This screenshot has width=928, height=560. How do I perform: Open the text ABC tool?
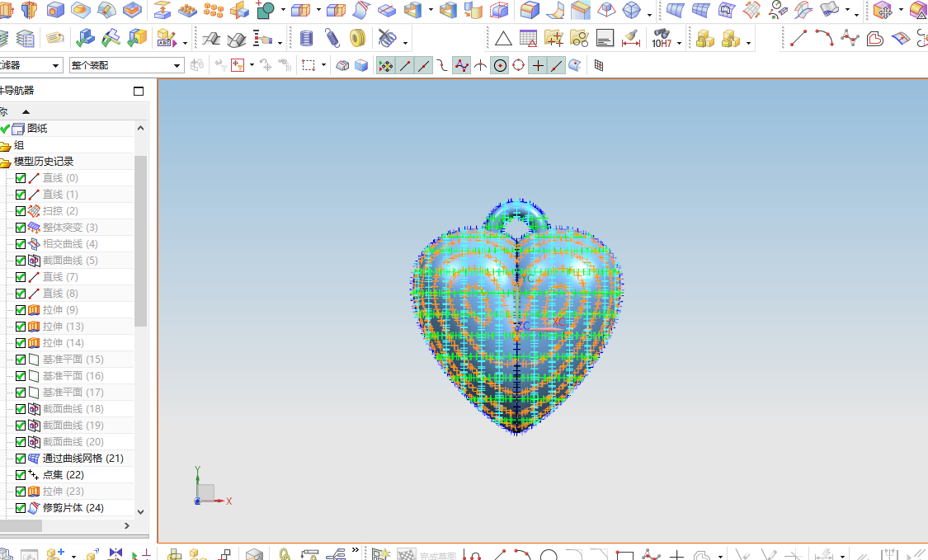click(167, 39)
